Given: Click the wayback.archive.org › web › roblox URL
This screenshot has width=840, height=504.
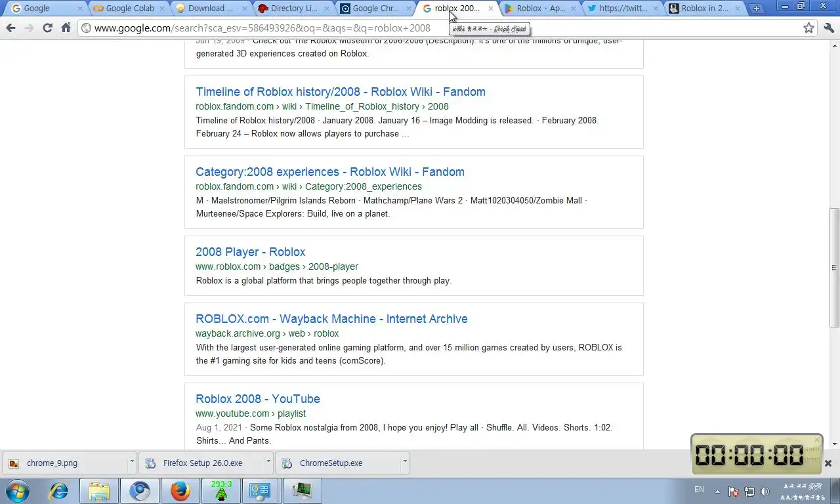Looking at the screenshot, I should click(x=267, y=333).
